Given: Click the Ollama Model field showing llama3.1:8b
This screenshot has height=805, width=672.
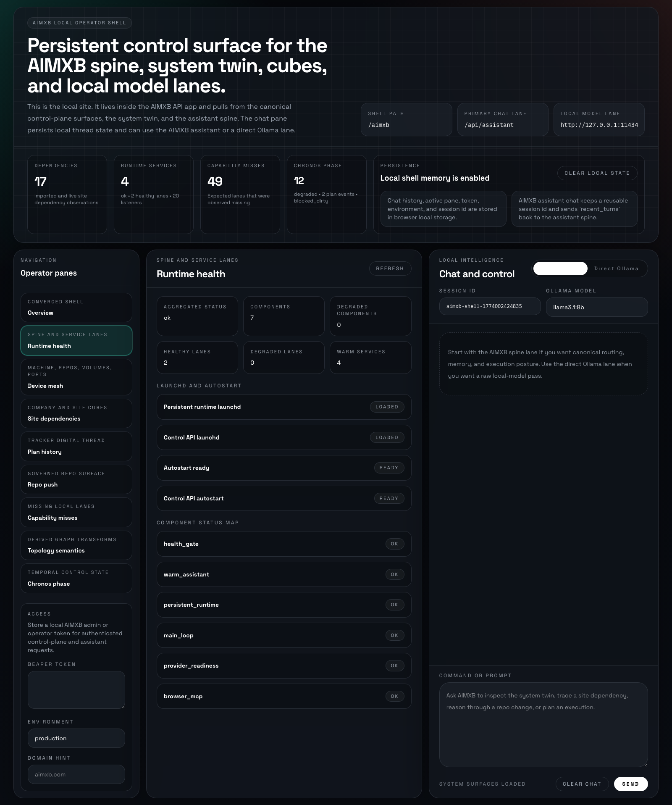Looking at the screenshot, I should tap(596, 307).
